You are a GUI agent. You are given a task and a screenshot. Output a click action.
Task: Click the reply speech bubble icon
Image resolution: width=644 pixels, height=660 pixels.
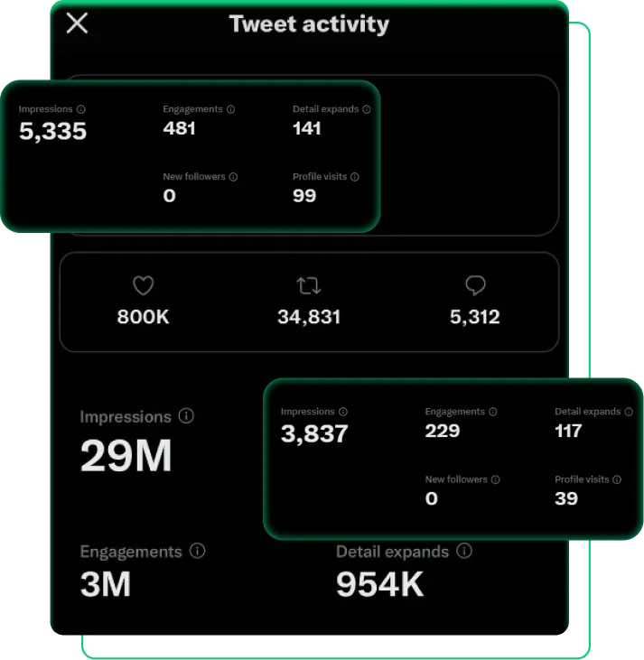[x=475, y=285]
